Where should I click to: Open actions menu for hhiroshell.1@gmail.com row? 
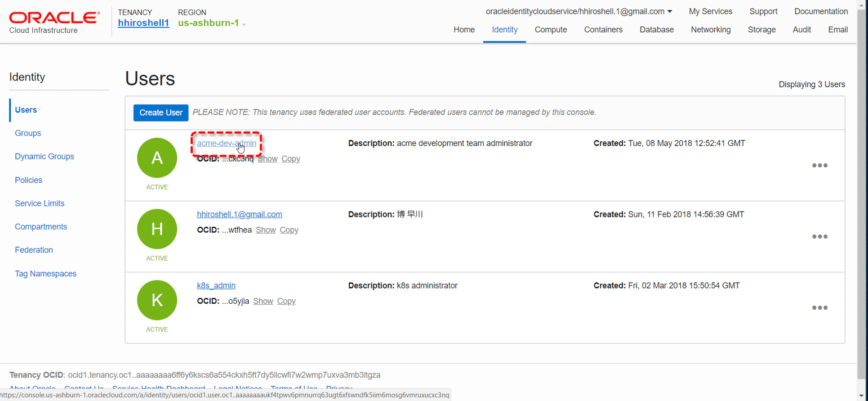(819, 237)
